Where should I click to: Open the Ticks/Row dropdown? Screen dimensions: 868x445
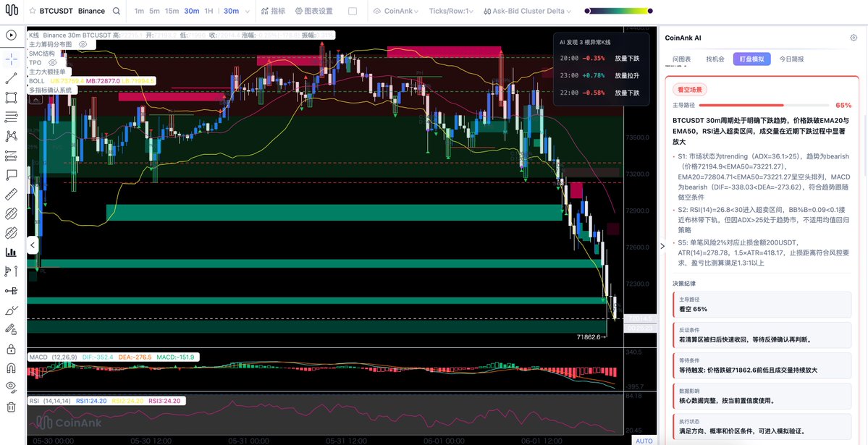click(451, 11)
